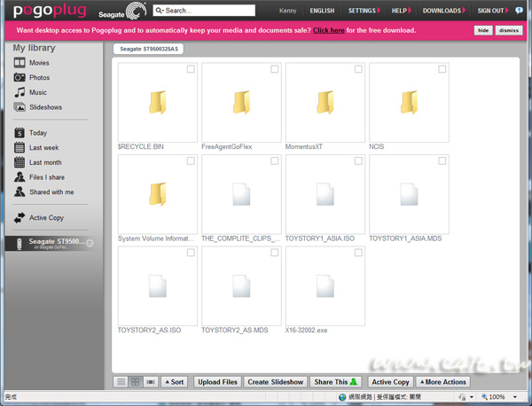Click SIGN OUT

(493, 11)
